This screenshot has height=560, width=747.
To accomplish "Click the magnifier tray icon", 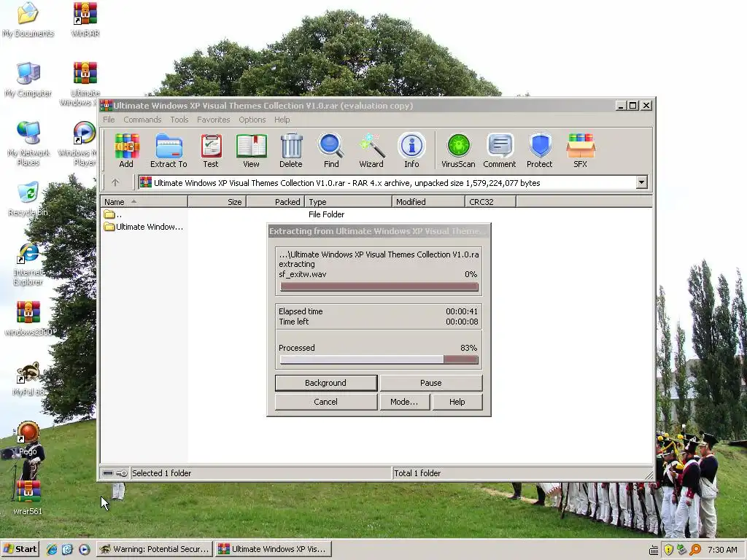I will click(x=695, y=550).
